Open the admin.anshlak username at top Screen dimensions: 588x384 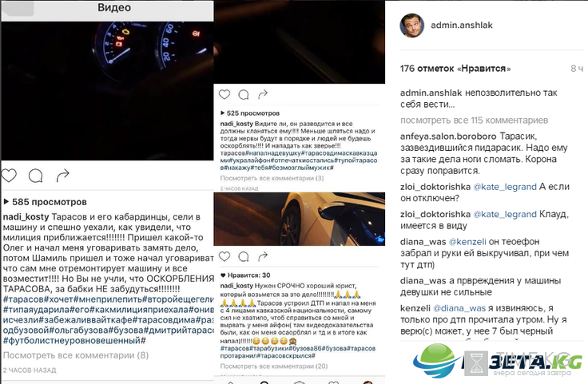point(461,25)
